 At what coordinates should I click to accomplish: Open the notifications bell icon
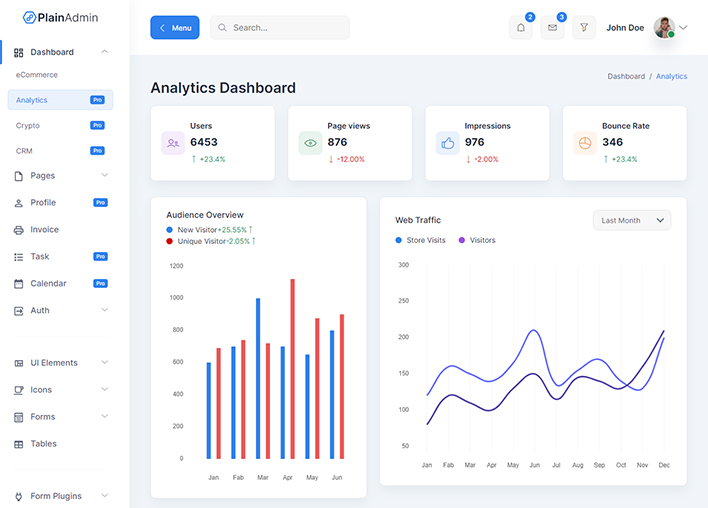click(x=520, y=28)
